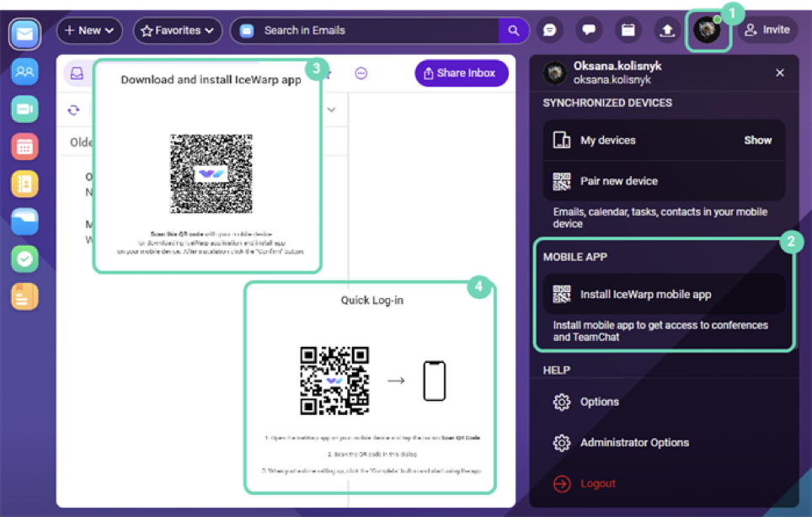Open My devices entry
The width and height of the screenshot is (812, 517).
coord(664,141)
